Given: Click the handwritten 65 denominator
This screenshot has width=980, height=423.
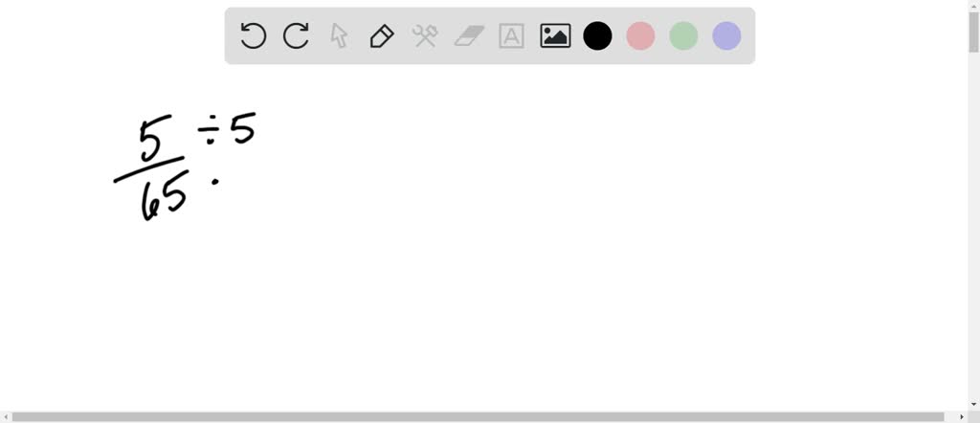Looking at the screenshot, I should pos(165,196).
